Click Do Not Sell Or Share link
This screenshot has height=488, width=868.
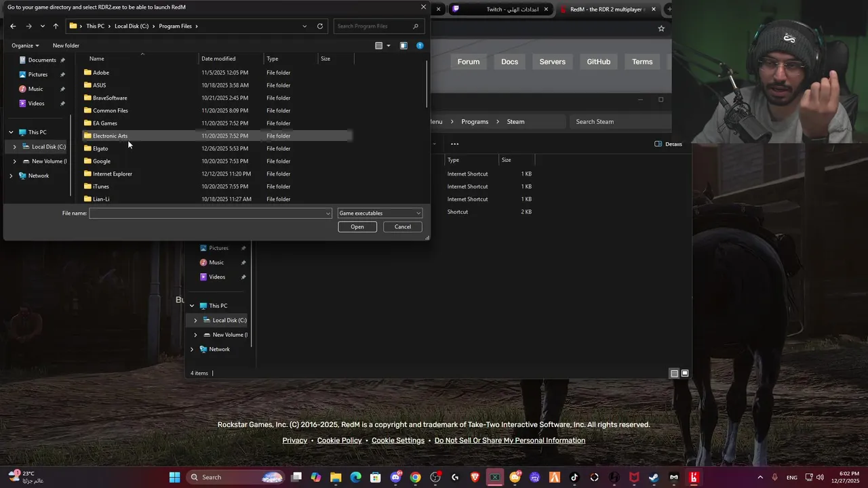pyautogui.click(x=510, y=441)
